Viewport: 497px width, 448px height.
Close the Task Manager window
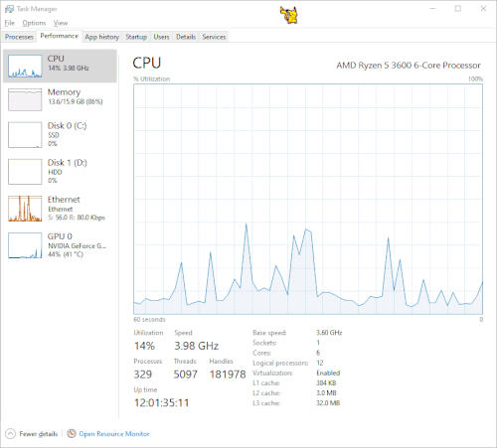pos(483,9)
